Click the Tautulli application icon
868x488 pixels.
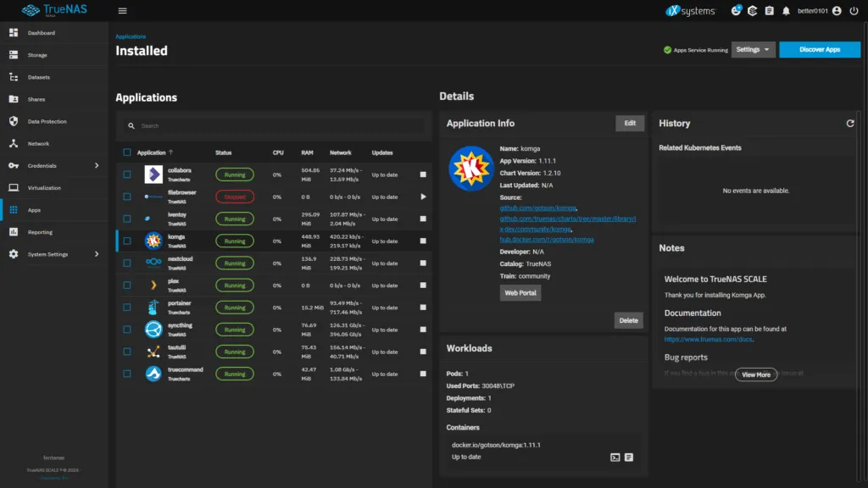tap(153, 351)
